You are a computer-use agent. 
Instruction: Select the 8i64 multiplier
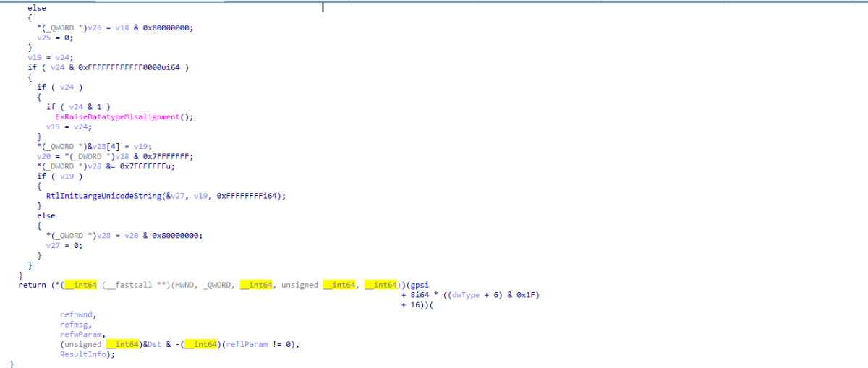click(420, 295)
